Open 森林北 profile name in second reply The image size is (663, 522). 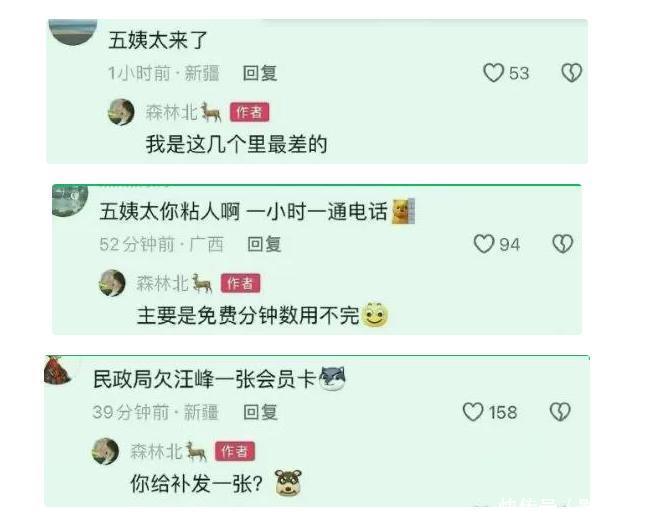[162, 283]
